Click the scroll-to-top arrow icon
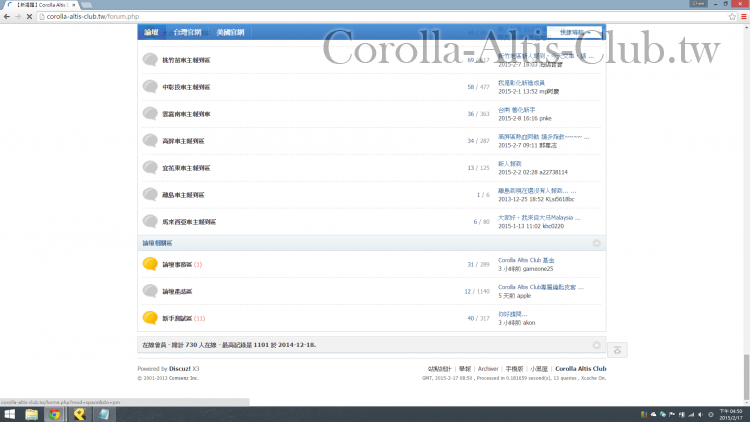750x422 pixels. tap(618, 350)
